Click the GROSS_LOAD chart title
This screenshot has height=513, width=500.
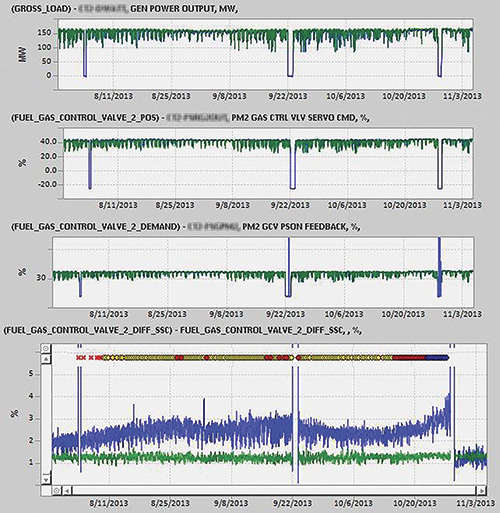tap(125, 9)
